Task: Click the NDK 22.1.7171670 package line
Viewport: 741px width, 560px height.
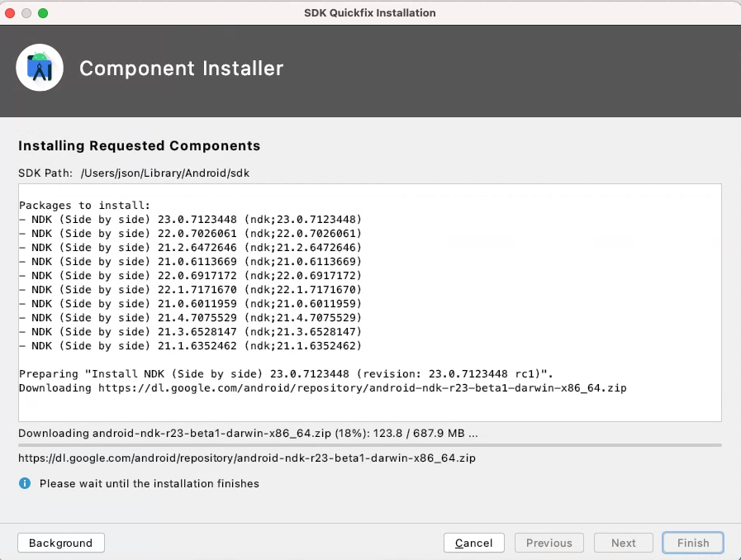Action: pyautogui.click(x=190, y=290)
